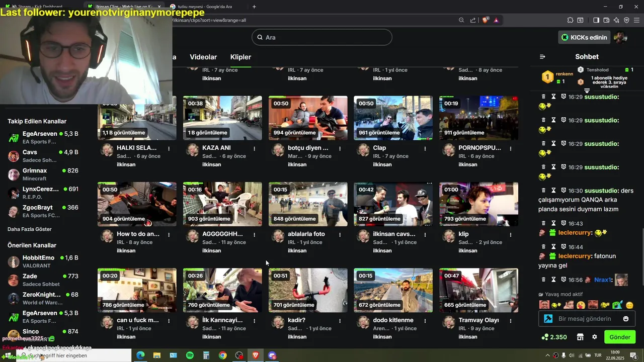Viewport: 644px width, 362px height.
Task: Click the AGGGGGHH... clip title
Action: pos(222,234)
